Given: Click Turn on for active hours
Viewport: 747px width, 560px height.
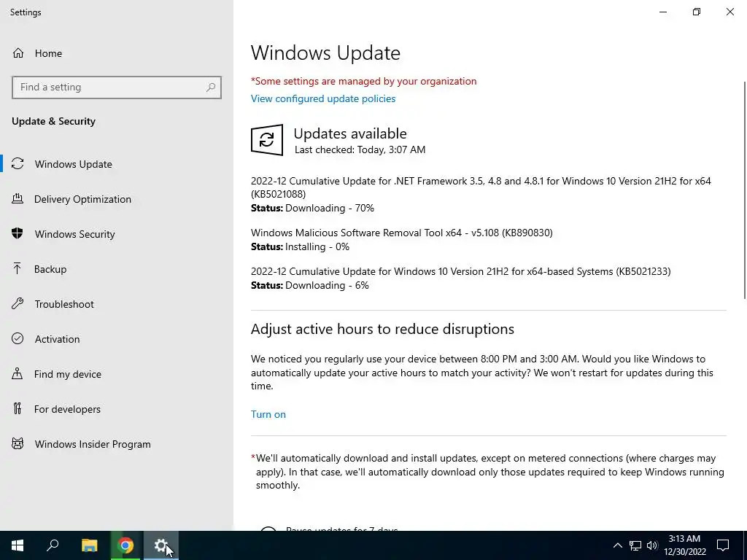Looking at the screenshot, I should 268,414.
